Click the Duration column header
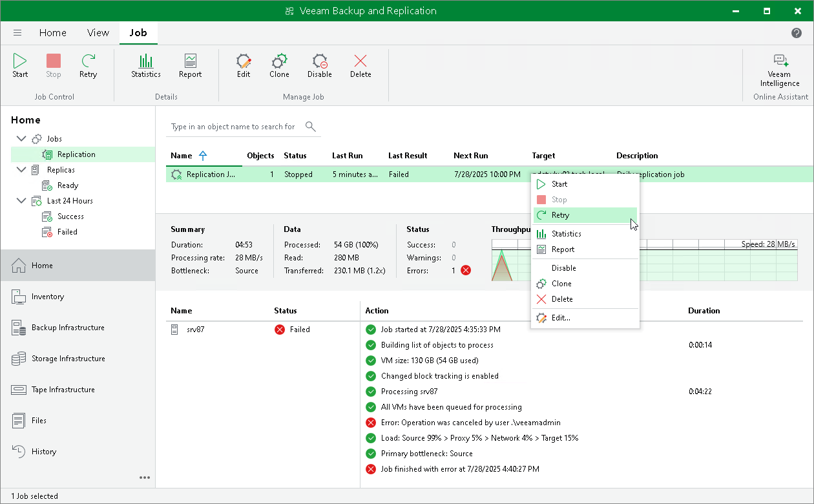The width and height of the screenshot is (814, 504). 704,311
